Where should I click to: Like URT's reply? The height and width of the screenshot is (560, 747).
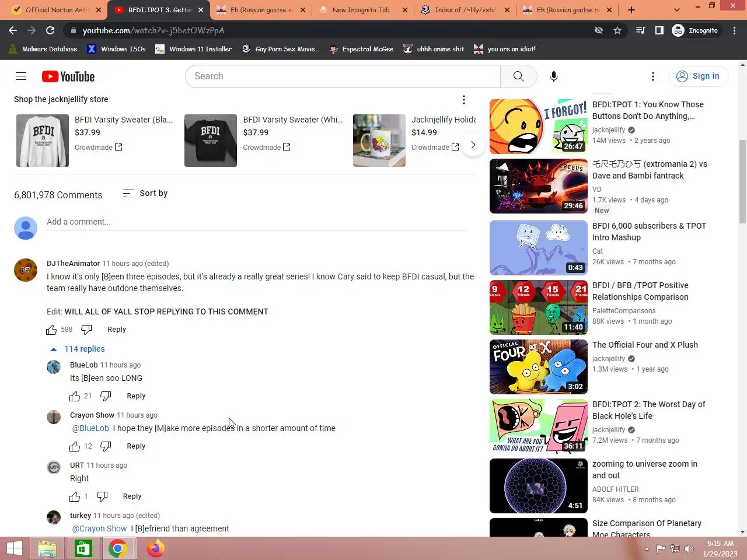point(75,496)
